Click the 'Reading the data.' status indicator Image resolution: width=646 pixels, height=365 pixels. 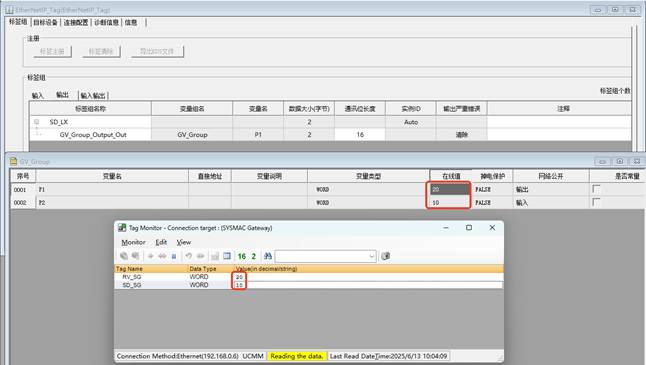pos(297,356)
